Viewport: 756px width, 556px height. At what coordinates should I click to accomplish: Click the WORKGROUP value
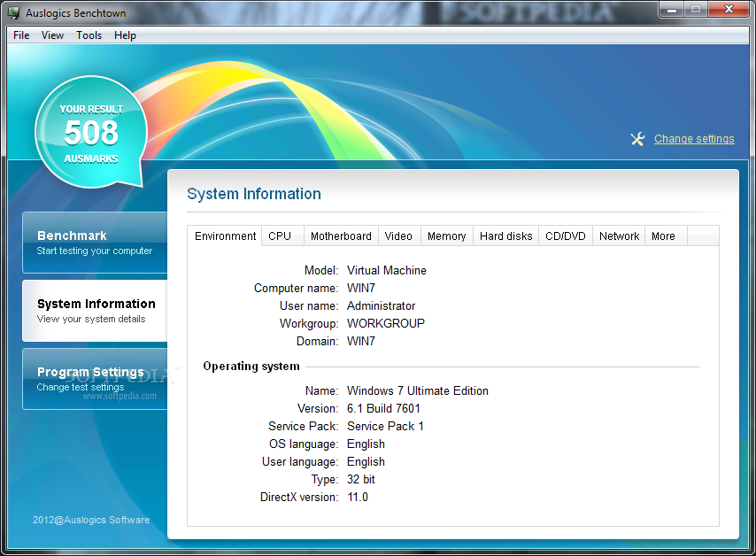[x=386, y=323]
